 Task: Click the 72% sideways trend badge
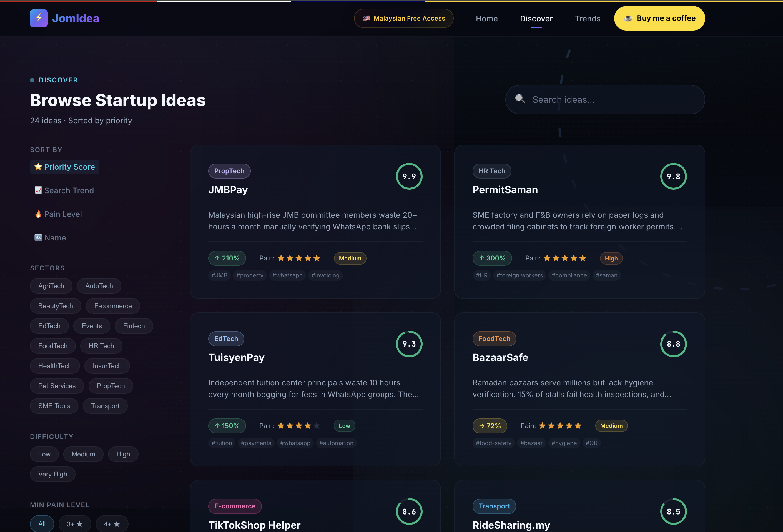tap(490, 426)
